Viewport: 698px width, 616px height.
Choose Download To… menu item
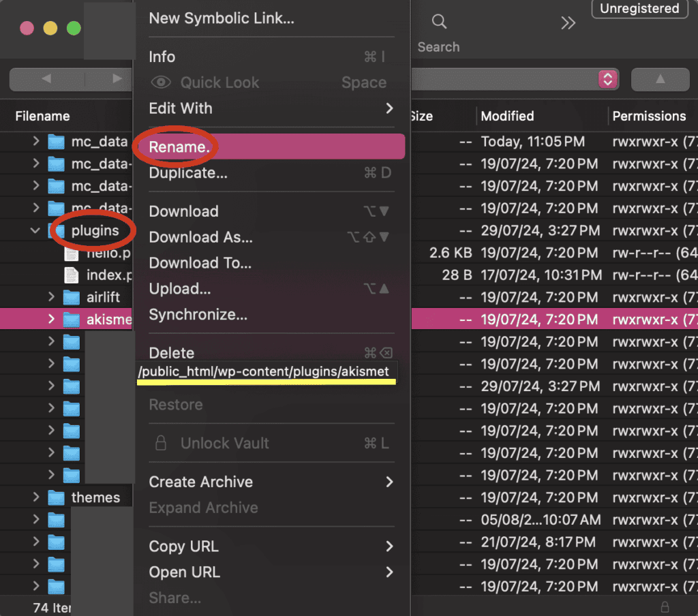tap(271, 263)
